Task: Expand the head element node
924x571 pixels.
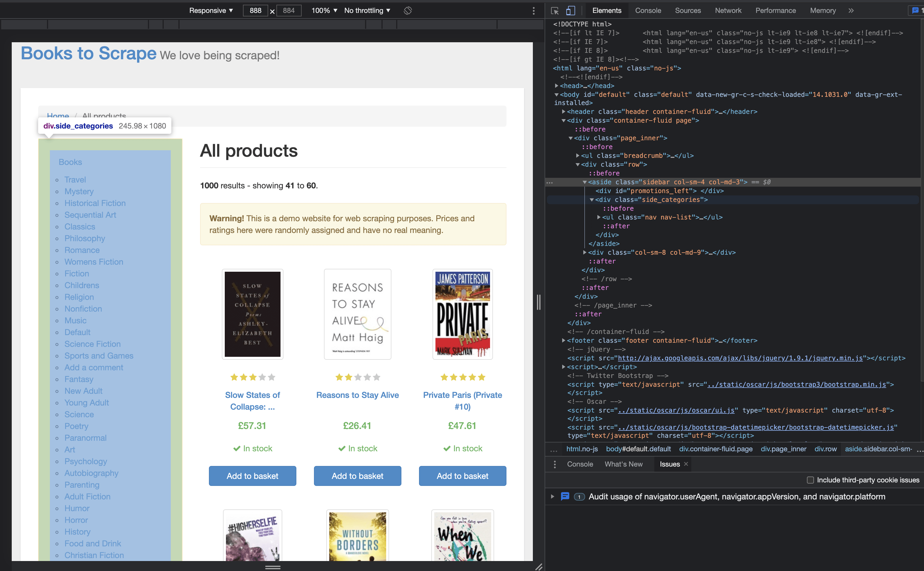Action: tap(557, 86)
